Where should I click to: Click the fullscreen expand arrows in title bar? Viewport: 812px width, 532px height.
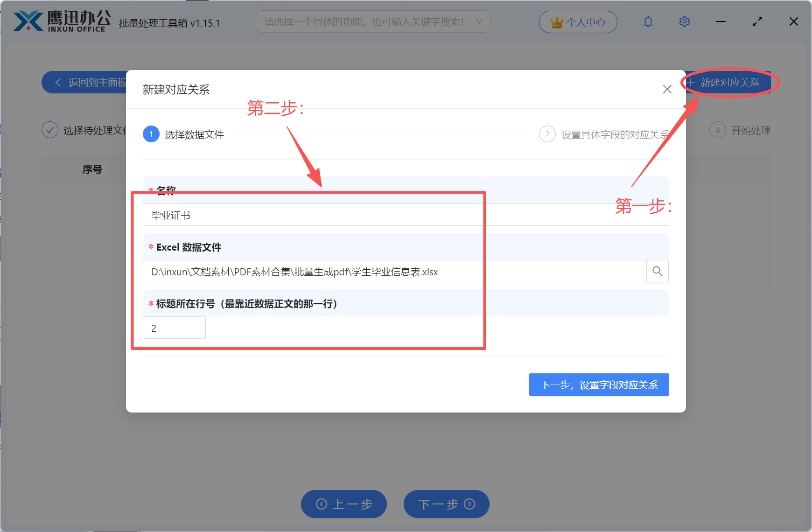[x=757, y=21]
